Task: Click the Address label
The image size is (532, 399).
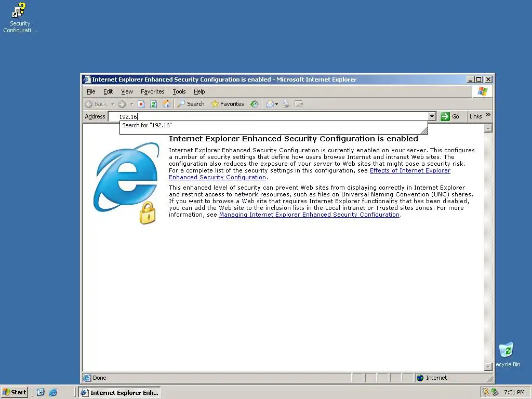Action: (95, 116)
